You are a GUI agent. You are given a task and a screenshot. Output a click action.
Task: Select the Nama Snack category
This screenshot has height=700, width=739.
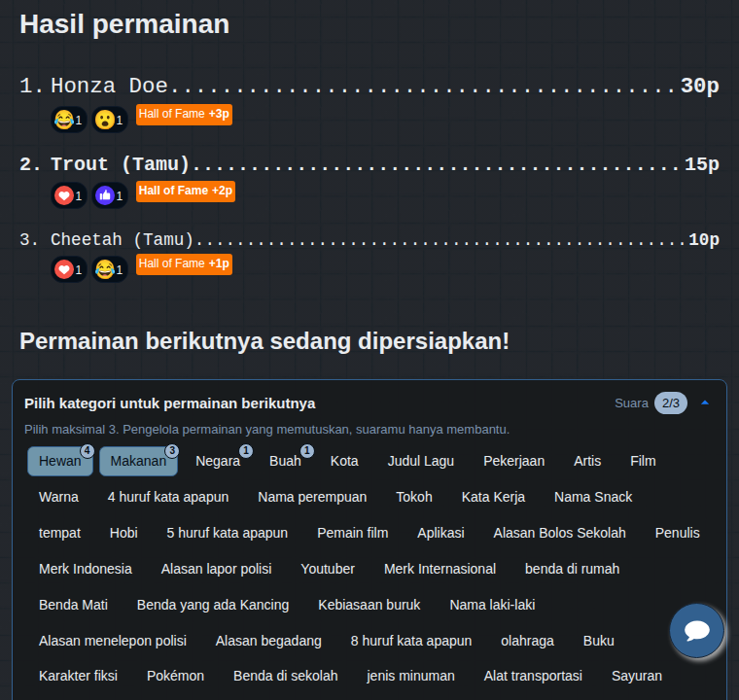593,497
